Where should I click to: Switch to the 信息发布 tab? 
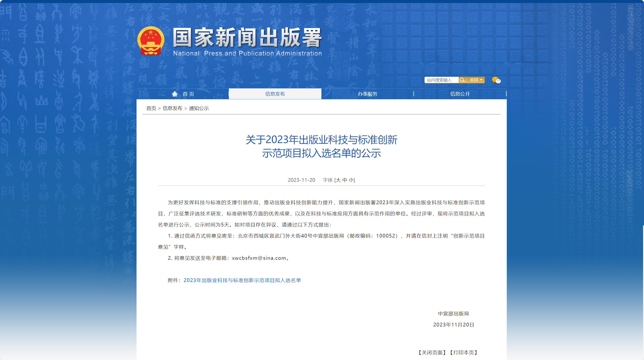coord(275,94)
